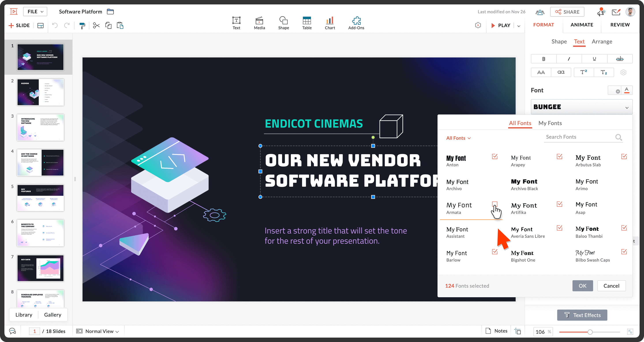Open the Add-Ons puzzle icon
Viewport: 644px width, 342px height.
(x=356, y=23)
